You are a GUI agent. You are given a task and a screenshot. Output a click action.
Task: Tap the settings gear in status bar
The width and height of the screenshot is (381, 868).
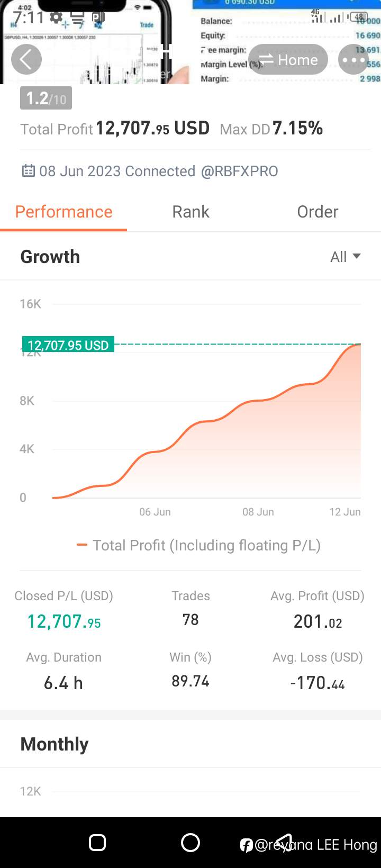click(56, 17)
